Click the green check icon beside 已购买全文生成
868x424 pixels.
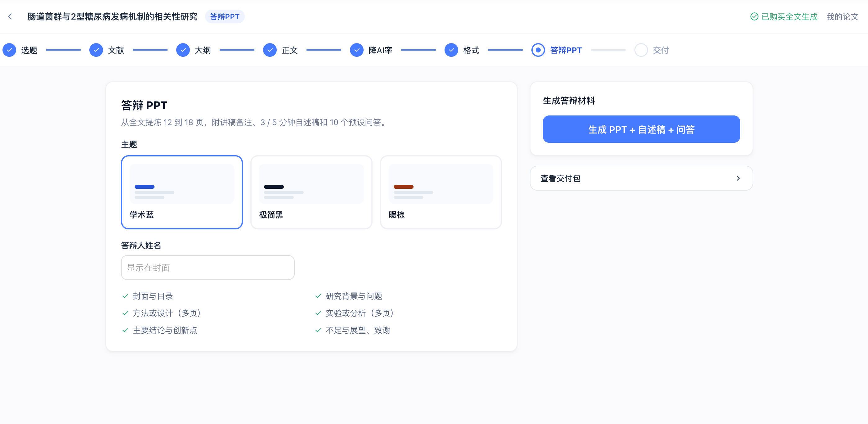click(754, 16)
